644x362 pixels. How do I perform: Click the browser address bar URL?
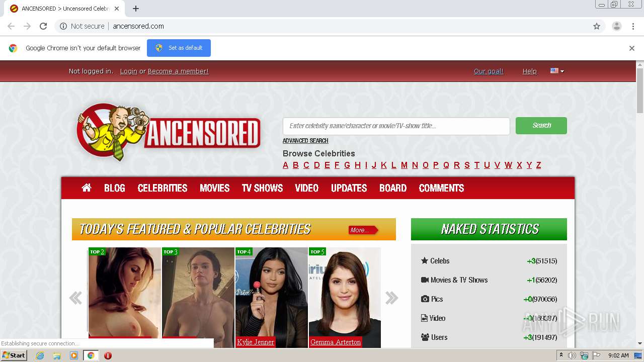pos(138,26)
